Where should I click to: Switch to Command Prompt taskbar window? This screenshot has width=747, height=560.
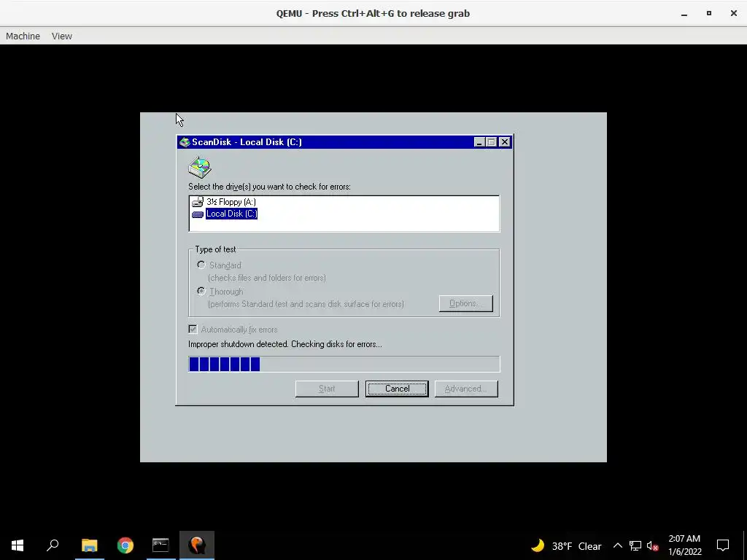[160, 545]
